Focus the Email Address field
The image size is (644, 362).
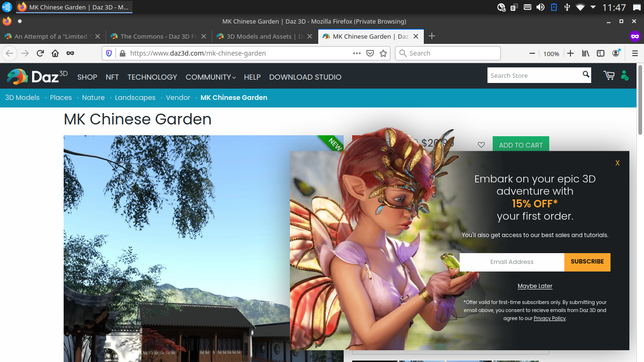512,262
